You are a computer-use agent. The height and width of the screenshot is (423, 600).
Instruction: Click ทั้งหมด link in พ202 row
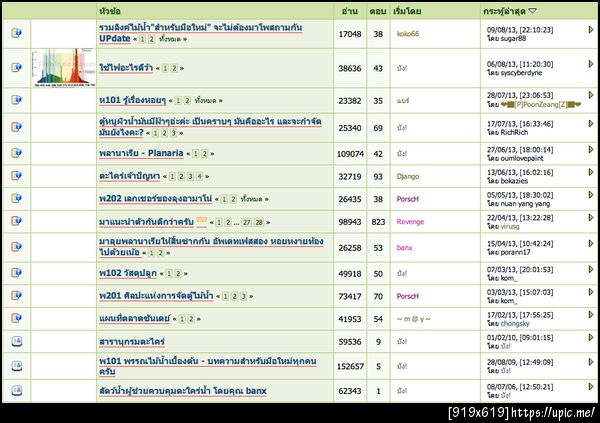click(x=251, y=199)
